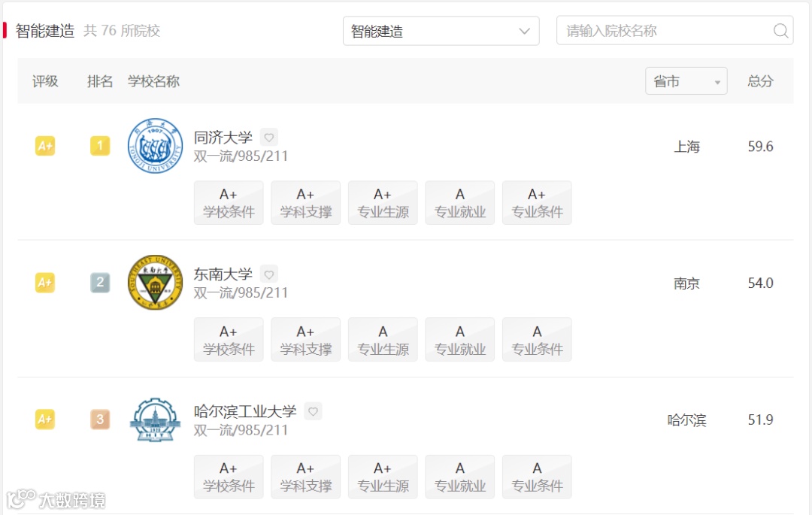
Task: Click A+ rating badge for 同济大学
Action: (x=45, y=146)
